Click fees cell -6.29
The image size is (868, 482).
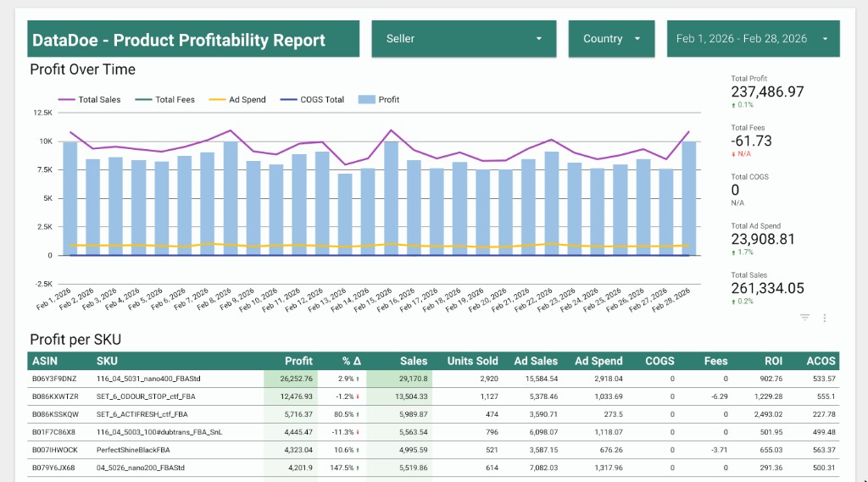click(719, 396)
